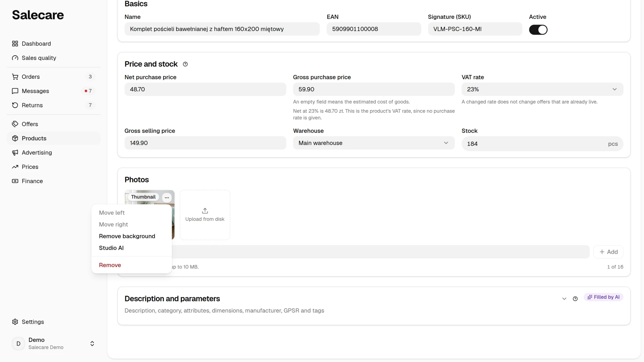Click the Gross selling price field
Screen dimensions: 644x362
click(205, 143)
